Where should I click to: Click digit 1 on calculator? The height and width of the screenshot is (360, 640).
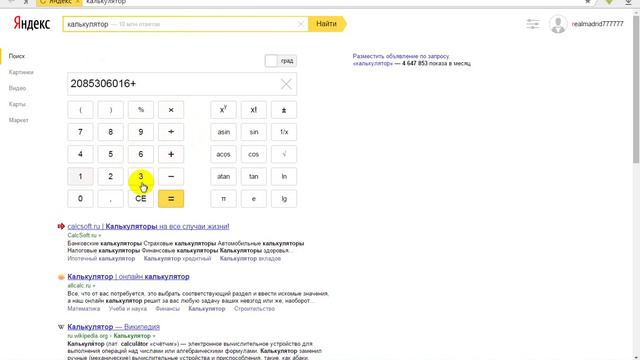point(80,176)
